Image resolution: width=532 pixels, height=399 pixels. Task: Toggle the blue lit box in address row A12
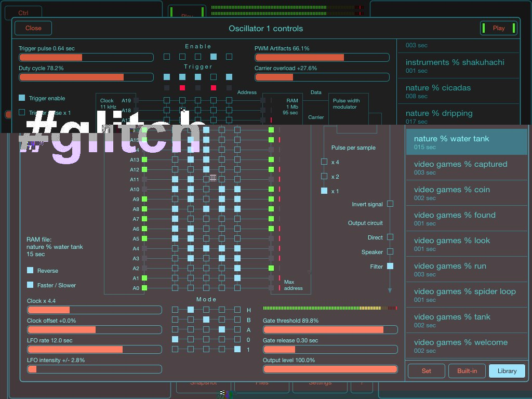point(206,169)
